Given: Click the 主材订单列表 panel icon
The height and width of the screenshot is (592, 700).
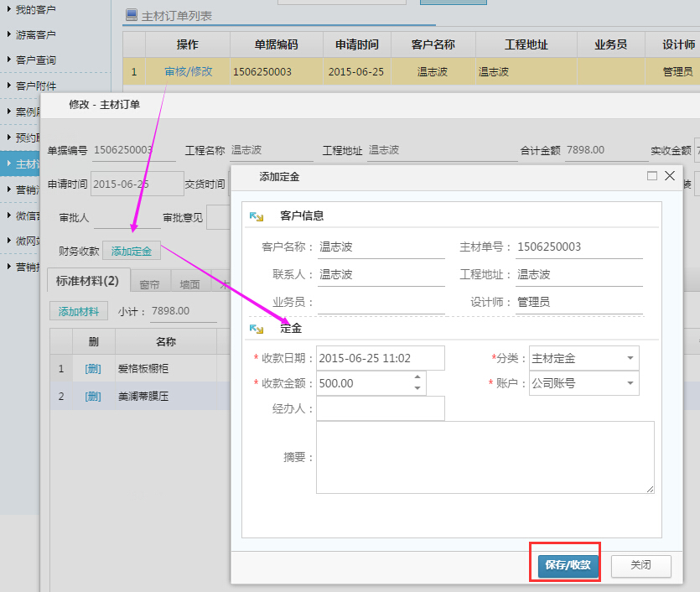Looking at the screenshot, I should pos(131,15).
